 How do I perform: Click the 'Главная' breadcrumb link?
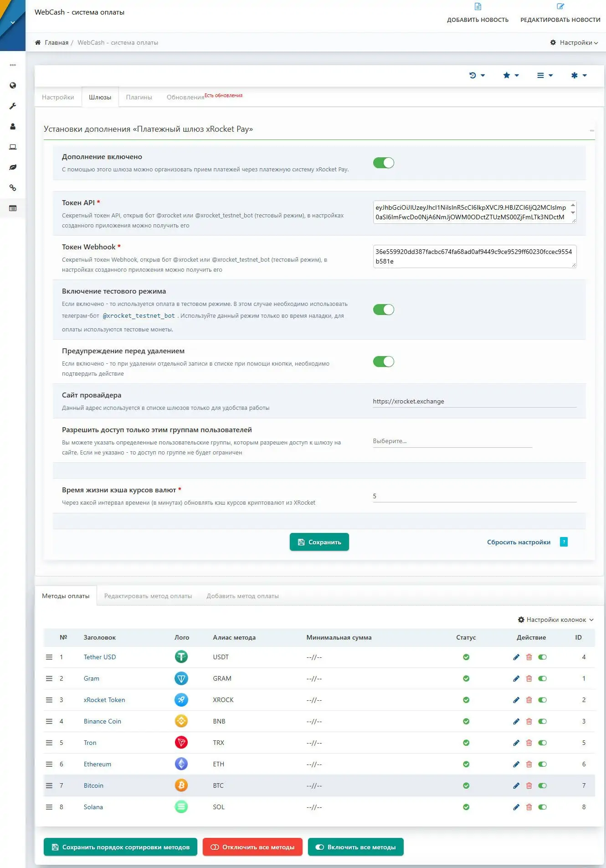tap(56, 42)
